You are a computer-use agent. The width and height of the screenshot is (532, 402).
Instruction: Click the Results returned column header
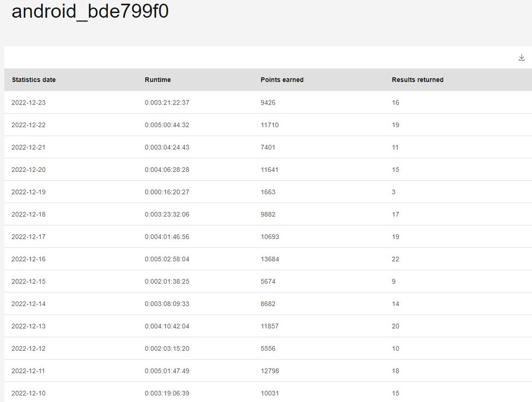pos(418,79)
